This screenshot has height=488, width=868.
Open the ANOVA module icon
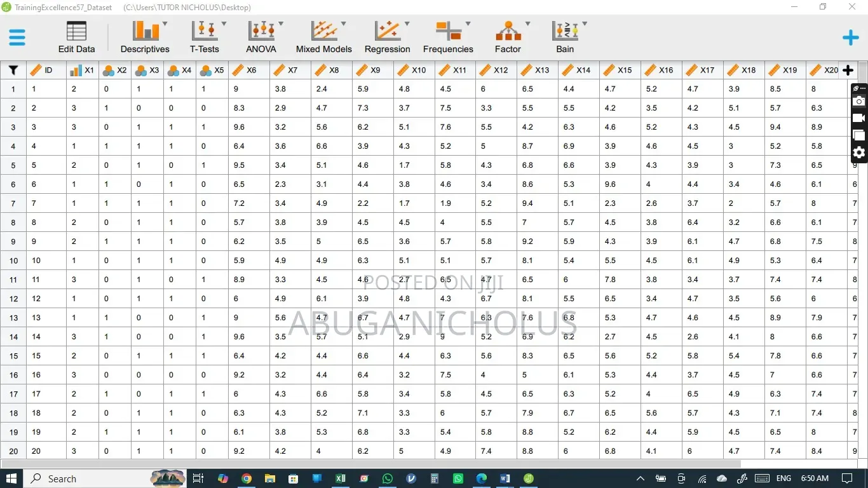tap(261, 30)
